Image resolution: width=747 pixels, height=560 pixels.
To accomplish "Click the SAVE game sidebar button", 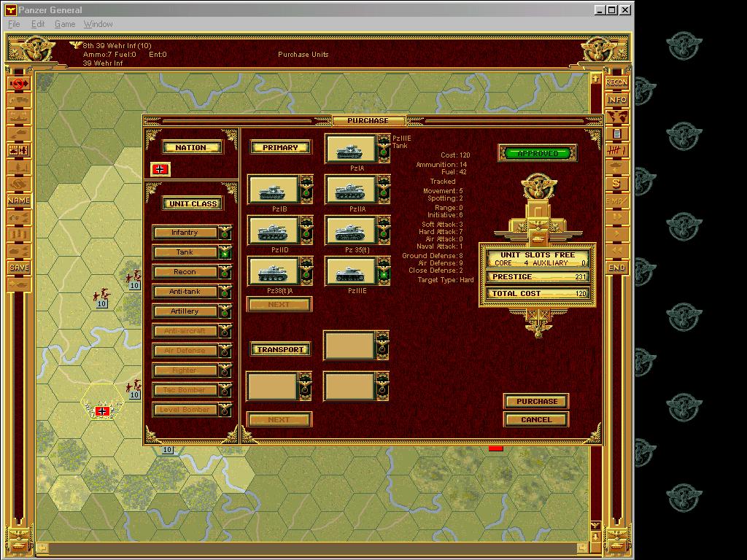I will 19,267.
